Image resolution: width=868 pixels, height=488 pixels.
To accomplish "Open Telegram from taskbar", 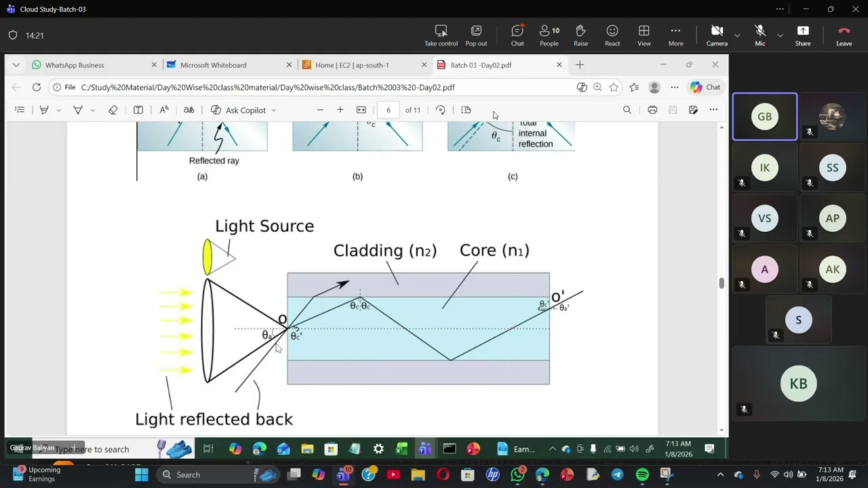I will tap(617, 475).
